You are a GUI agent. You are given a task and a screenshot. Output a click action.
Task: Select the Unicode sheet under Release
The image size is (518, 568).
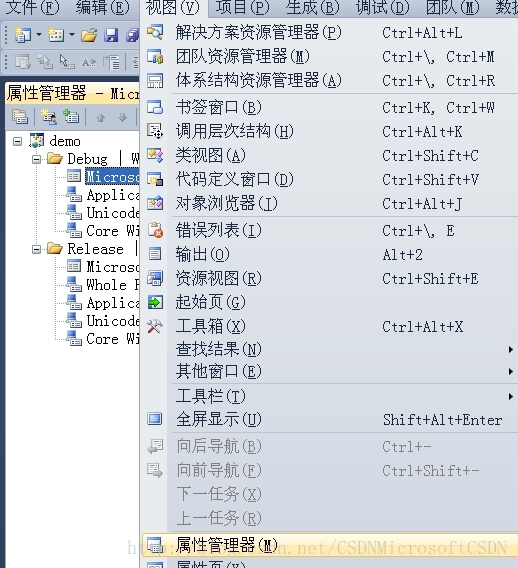112,321
